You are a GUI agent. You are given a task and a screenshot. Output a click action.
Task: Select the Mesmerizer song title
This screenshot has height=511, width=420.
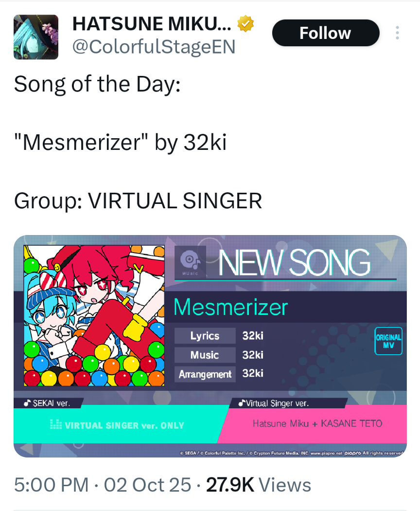pos(231,307)
